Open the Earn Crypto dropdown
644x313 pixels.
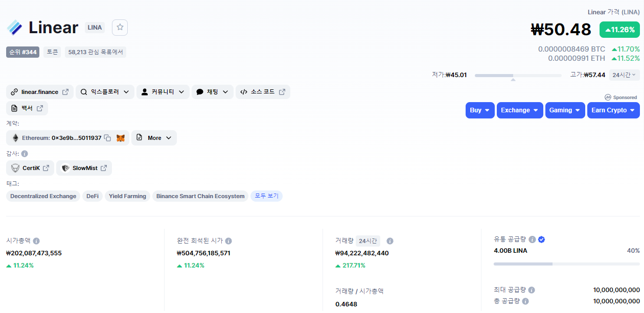point(613,110)
